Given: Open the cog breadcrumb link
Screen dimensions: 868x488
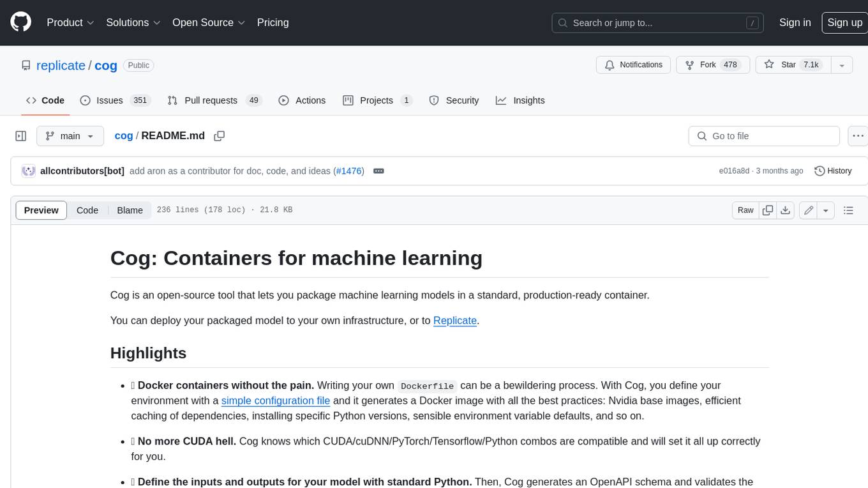Looking at the screenshot, I should click(x=124, y=135).
